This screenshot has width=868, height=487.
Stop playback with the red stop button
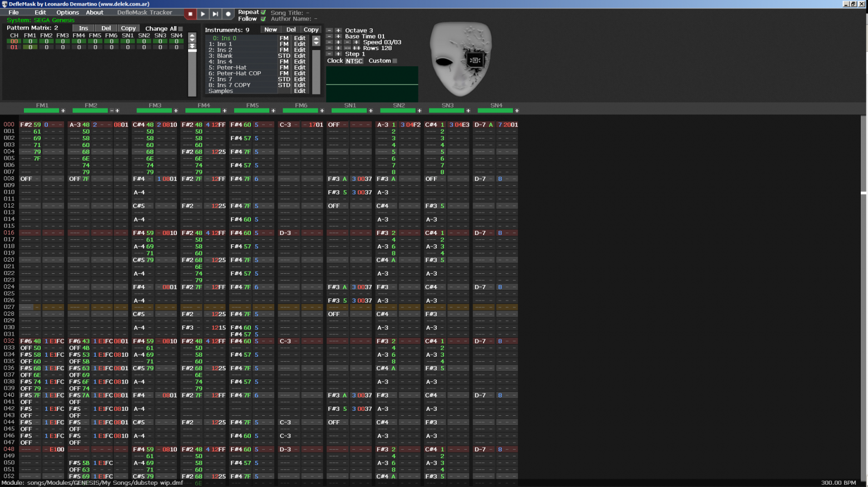click(190, 14)
